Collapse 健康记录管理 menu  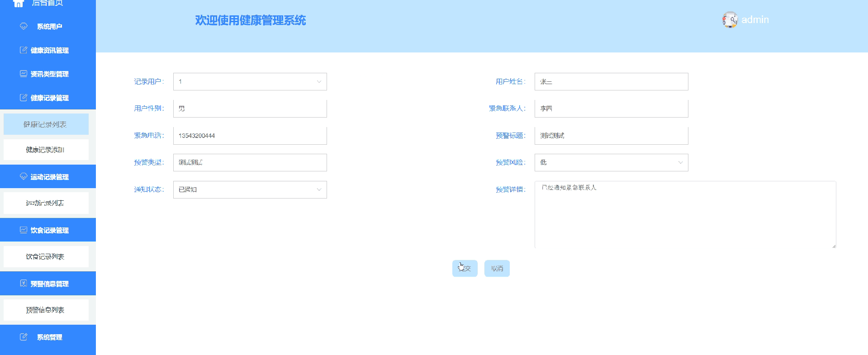click(x=48, y=98)
